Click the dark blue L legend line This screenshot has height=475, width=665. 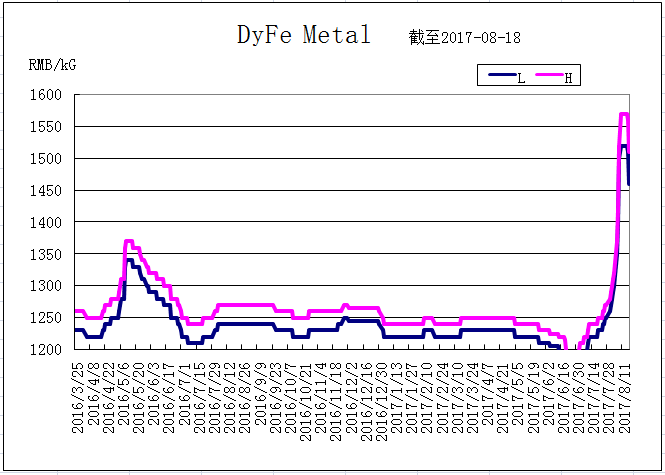click(503, 75)
